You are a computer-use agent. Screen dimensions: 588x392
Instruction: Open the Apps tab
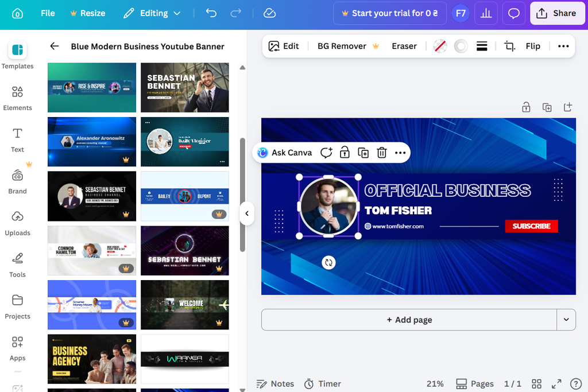(x=17, y=348)
